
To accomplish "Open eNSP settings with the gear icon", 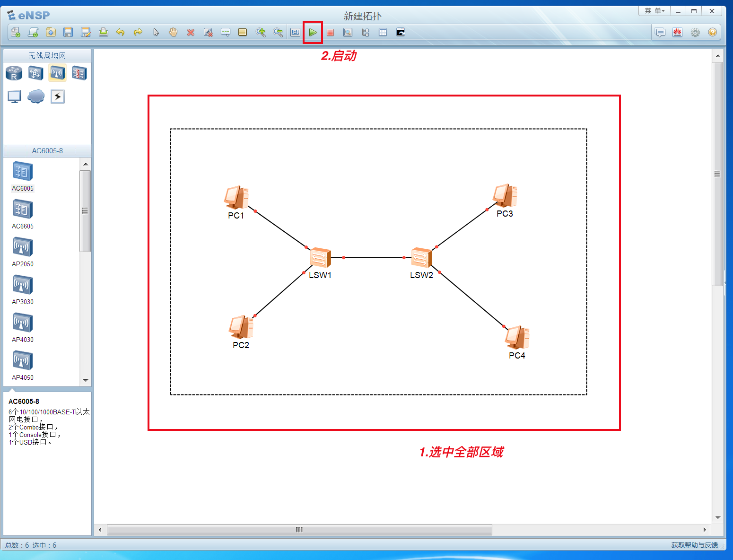I will pos(695,32).
